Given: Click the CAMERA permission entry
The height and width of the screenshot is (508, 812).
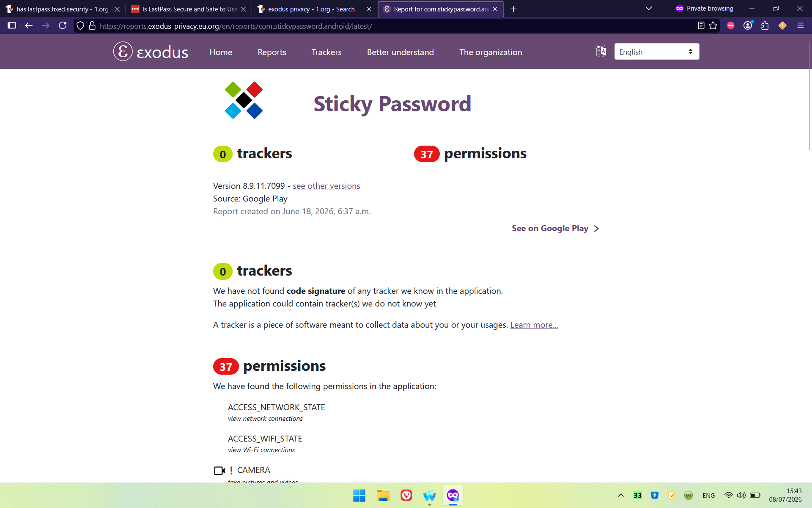Looking at the screenshot, I should tap(253, 470).
